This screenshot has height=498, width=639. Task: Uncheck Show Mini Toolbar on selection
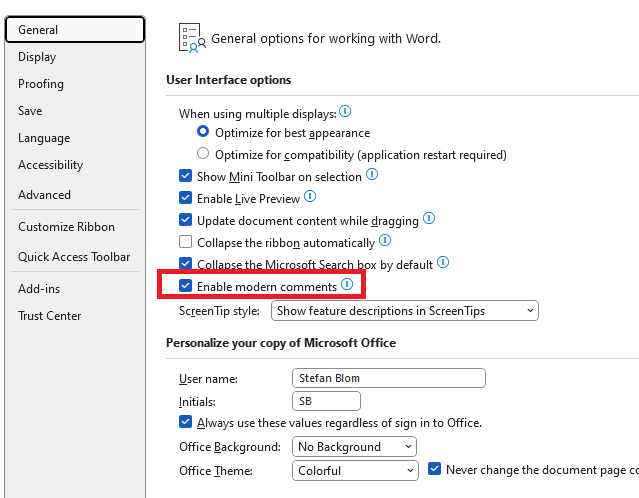click(x=185, y=176)
